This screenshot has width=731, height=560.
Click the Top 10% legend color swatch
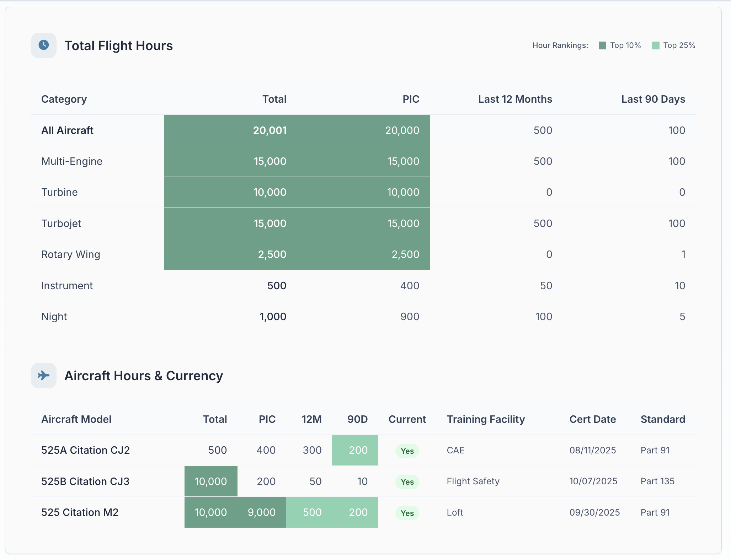pos(602,45)
